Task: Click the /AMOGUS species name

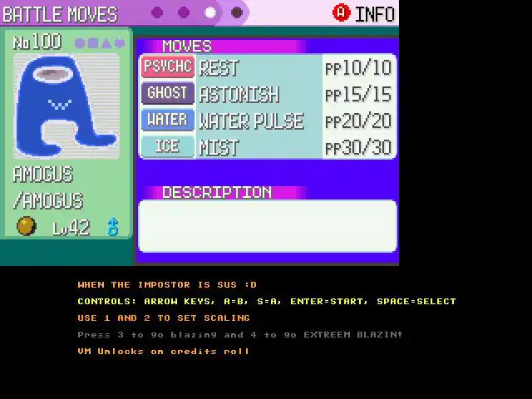Action: tap(48, 201)
